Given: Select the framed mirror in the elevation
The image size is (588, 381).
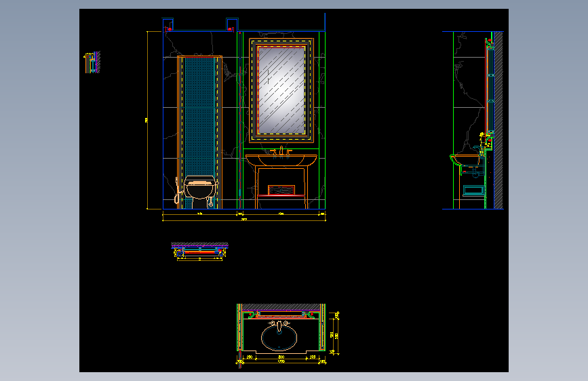Looking at the screenshot, I should coord(281,90).
